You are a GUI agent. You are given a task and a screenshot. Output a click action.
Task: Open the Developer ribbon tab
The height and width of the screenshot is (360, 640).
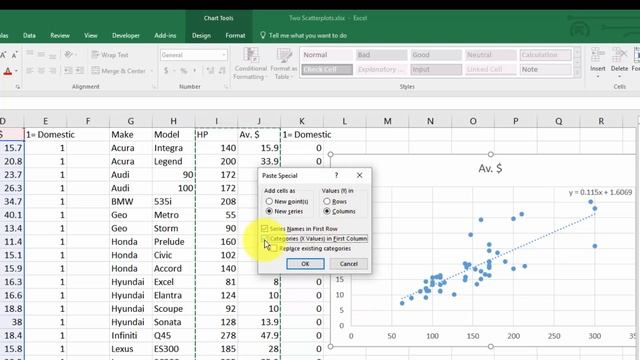pyautogui.click(x=126, y=36)
